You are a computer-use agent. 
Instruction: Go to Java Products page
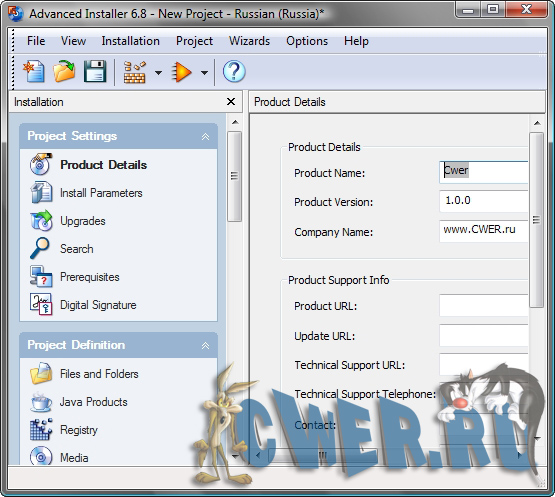93,402
